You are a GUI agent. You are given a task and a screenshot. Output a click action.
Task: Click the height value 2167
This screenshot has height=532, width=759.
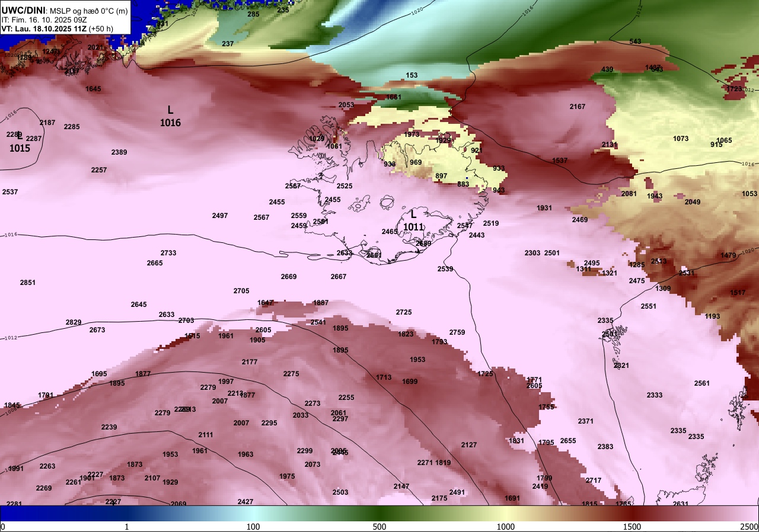click(x=578, y=107)
